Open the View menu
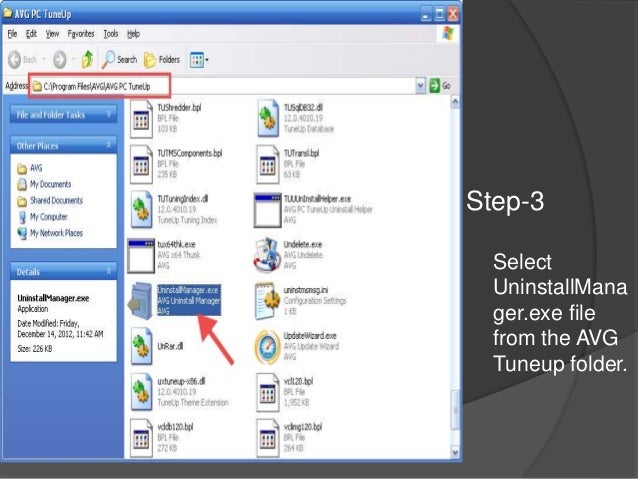The height and width of the screenshot is (479, 638). (52, 34)
